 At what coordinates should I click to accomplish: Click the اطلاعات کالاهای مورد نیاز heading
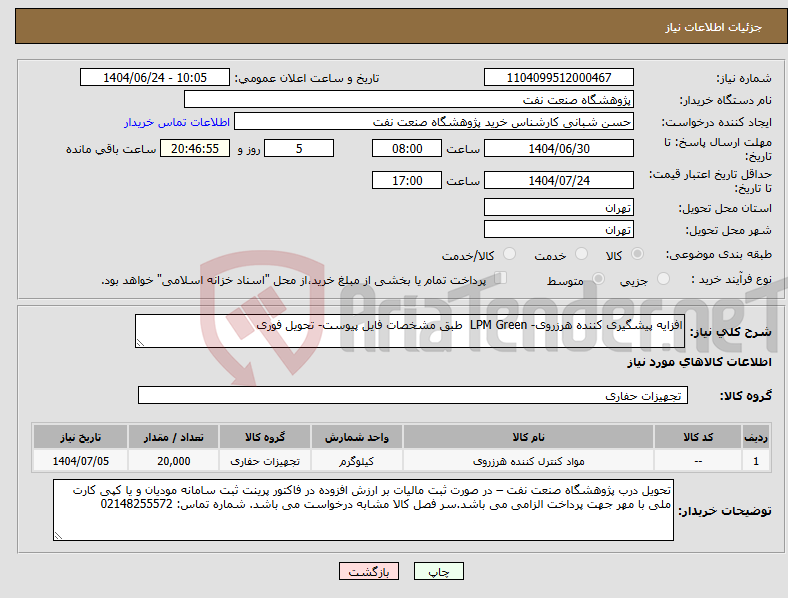point(699,362)
